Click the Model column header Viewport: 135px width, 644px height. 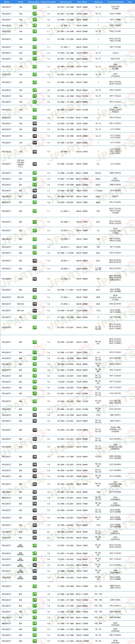21,2
